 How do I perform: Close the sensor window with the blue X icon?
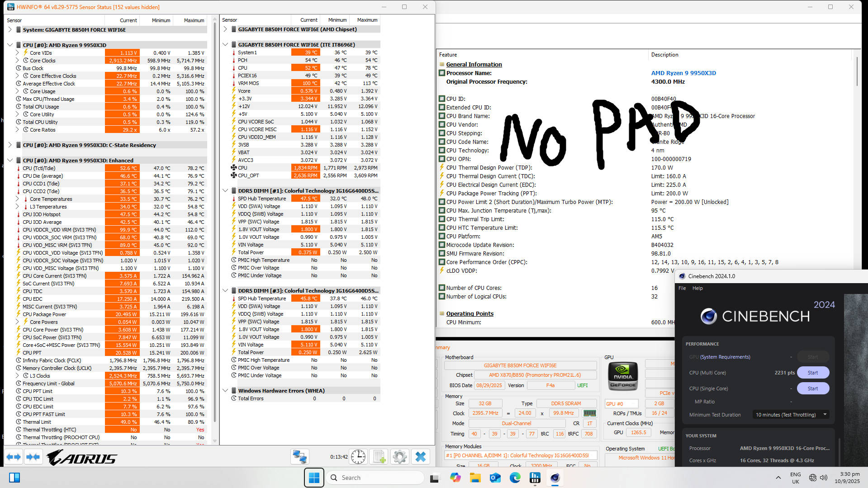[421, 457]
